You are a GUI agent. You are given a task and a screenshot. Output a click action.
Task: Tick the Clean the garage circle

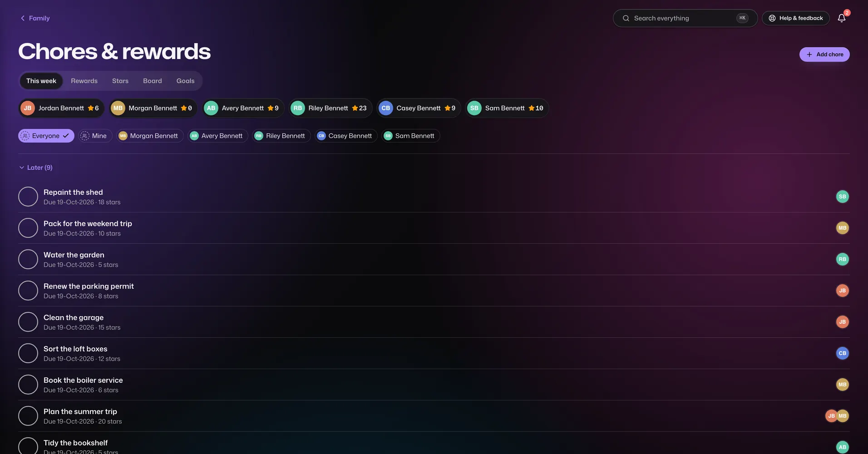(28, 322)
